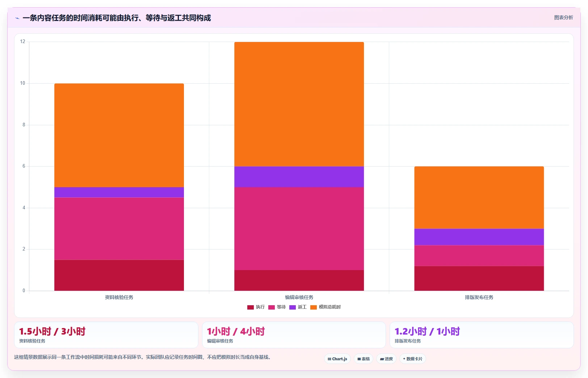Open the 1.2小时 / 1小时 summary card
The image size is (588, 378).
point(482,335)
